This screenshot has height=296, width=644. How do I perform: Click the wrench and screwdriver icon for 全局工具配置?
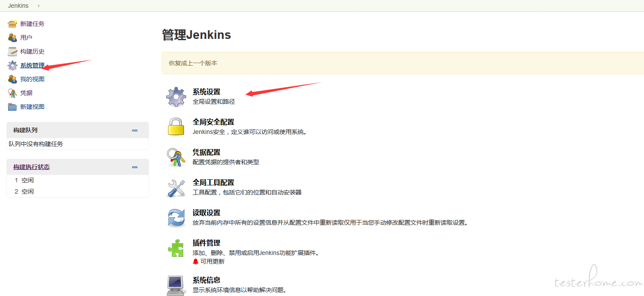point(176,188)
